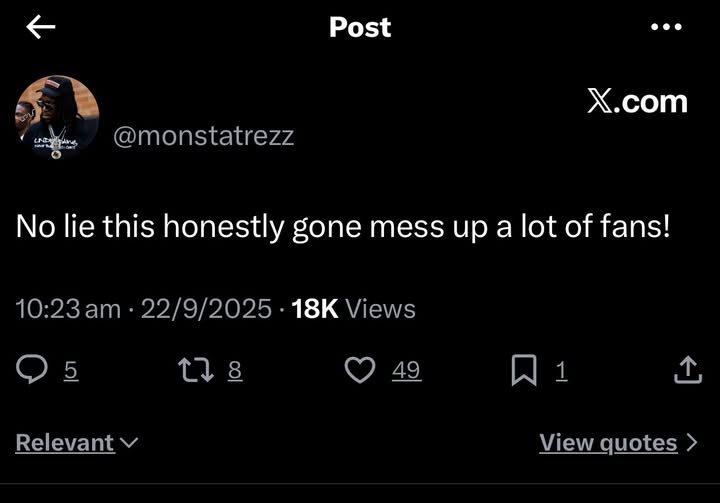The width and height of the screenshot is (720, 503).
Task: Click the chevron beside Relevant
Action: (129, 442)
